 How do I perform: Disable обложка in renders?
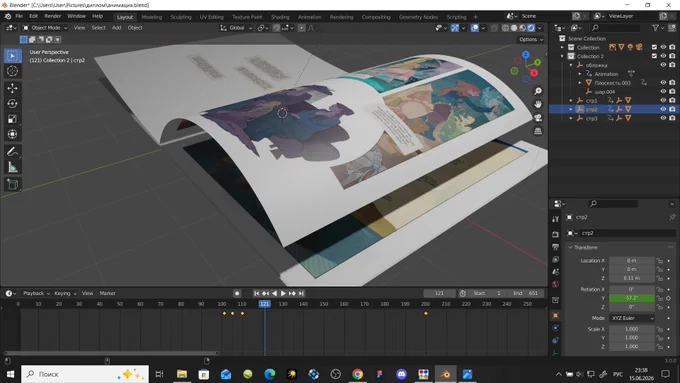(672, 65)
